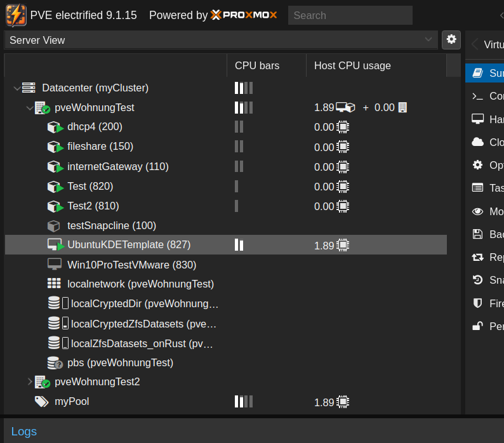Click into the Search field
Screen dimensions: 504x443
click(x=350, y=15)
